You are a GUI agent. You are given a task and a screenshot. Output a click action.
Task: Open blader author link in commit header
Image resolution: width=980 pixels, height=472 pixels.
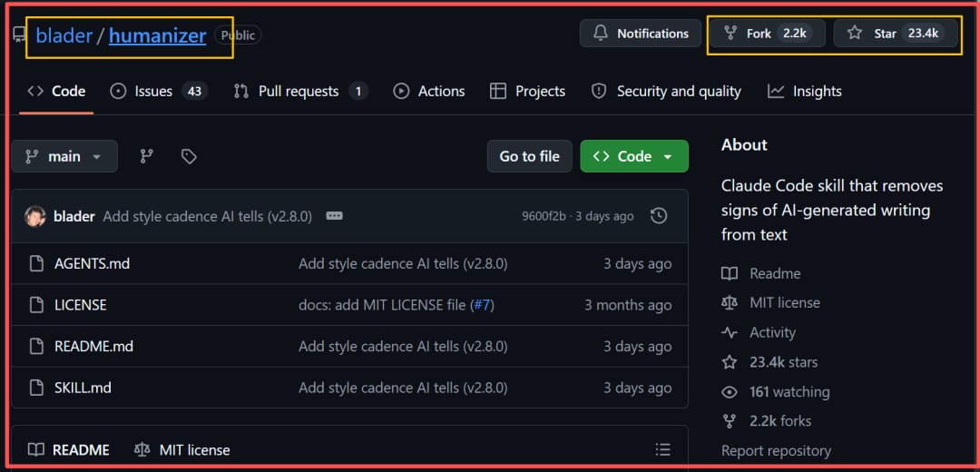pos(73,216)
